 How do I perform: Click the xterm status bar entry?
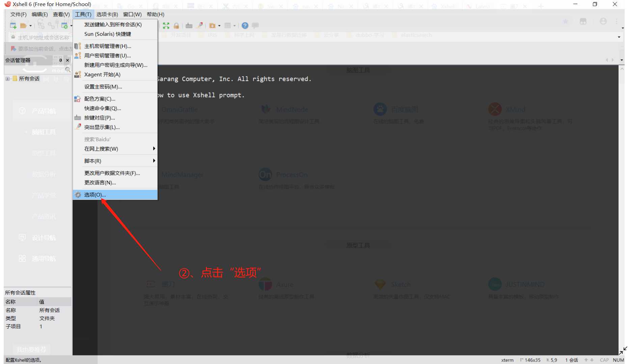(507, 360)
